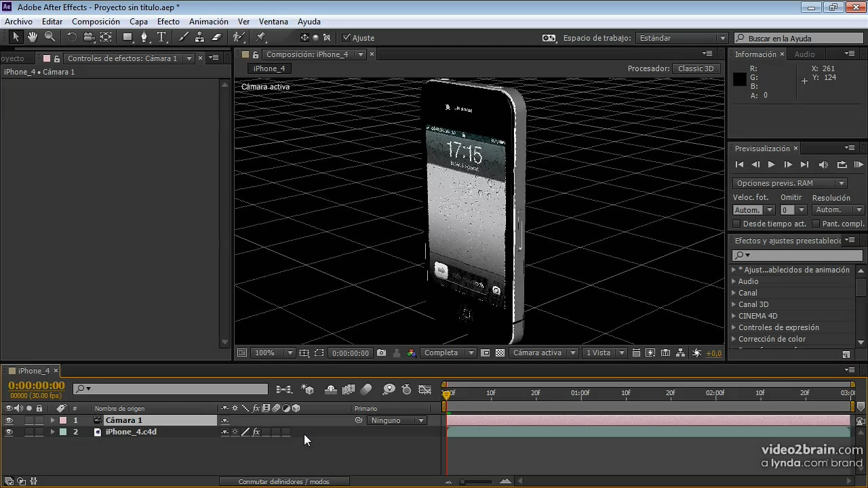
Task: Click the Buscar en la Ayuda field
Action: tap(798, 38)
